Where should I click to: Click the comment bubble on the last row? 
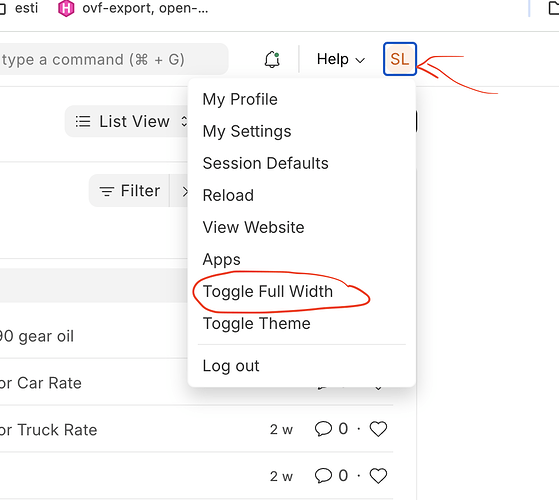pyautogui.click(x=323, y=476)
